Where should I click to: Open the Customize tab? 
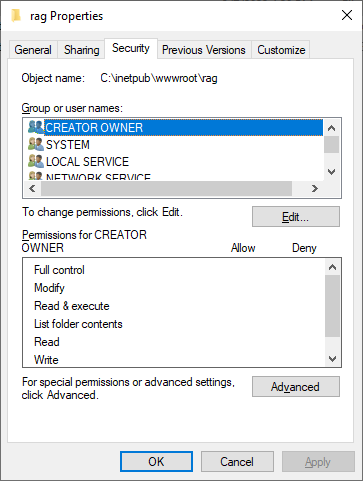point(281,50)
